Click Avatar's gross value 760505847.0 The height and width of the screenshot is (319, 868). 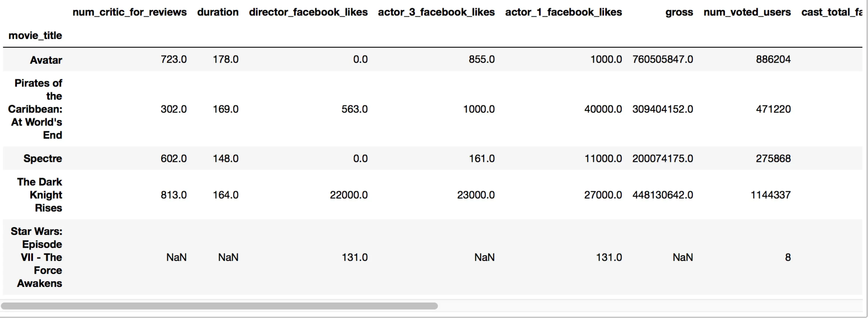662,59
